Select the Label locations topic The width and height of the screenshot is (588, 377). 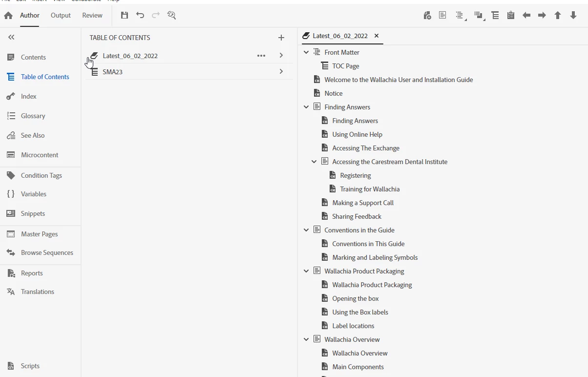point(353,326)
